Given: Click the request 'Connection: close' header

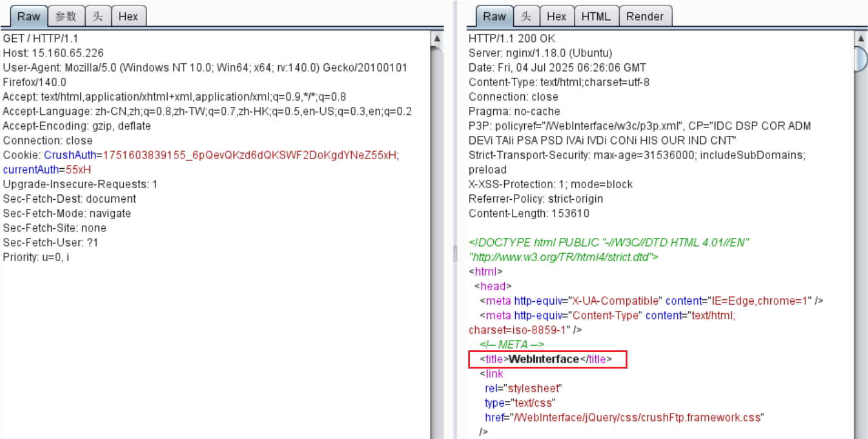Looking at the screenshot, I should (x=47, y=140).
